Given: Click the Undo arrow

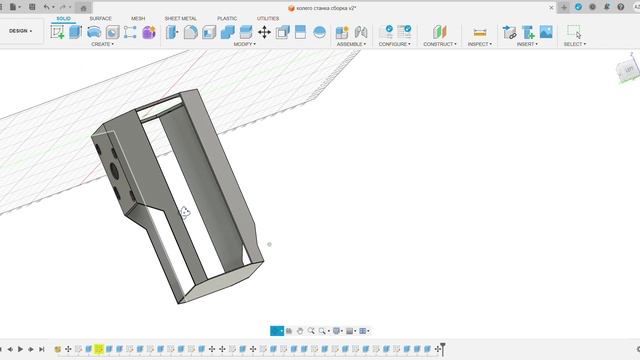Looking at the screenshot, I should (x=47, y=7).
